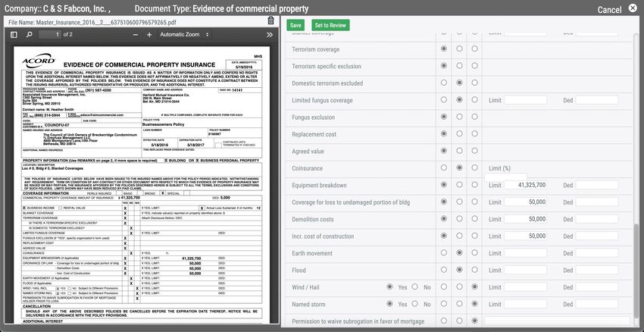Select No for Demolition costs

point(459,219)
